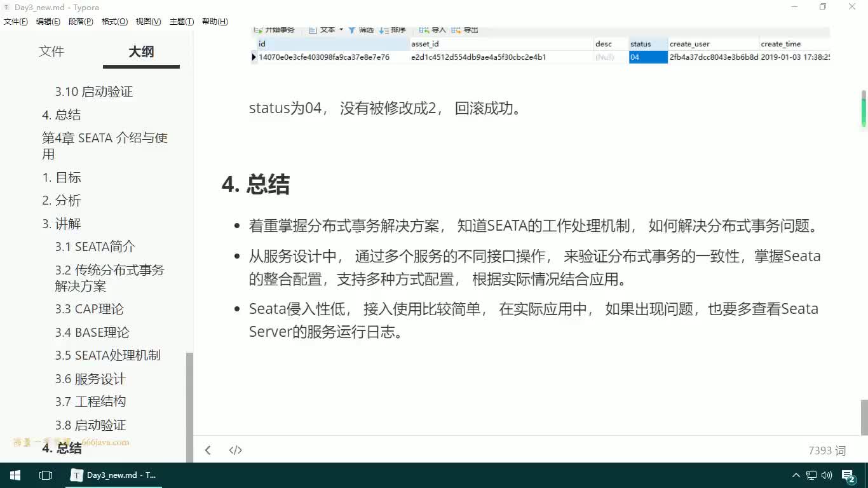
Task: Open the 视图(V) menu
Action: [x=148, y=22]
